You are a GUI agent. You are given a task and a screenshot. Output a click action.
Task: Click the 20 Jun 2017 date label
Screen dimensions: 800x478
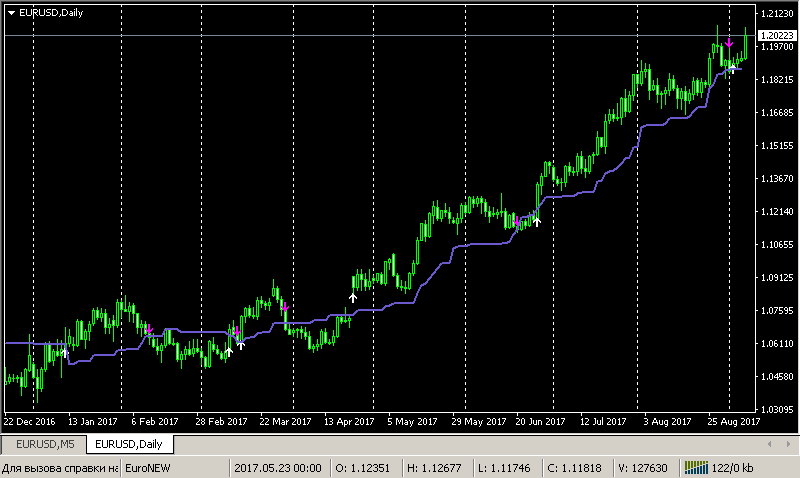[x=540, y=422]
